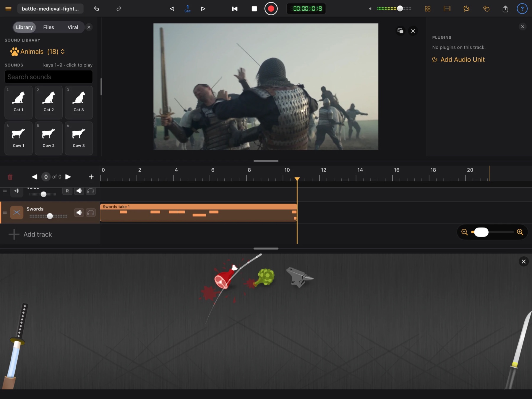The width and height of the screenshot is (532, 399).
Task: Solo the Swords track with headphones
Action: [91, 212]
